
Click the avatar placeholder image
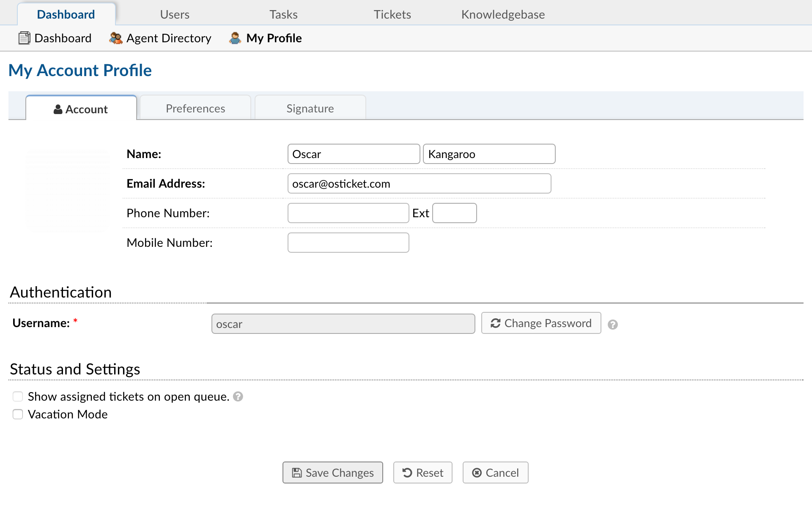(68, 191)
